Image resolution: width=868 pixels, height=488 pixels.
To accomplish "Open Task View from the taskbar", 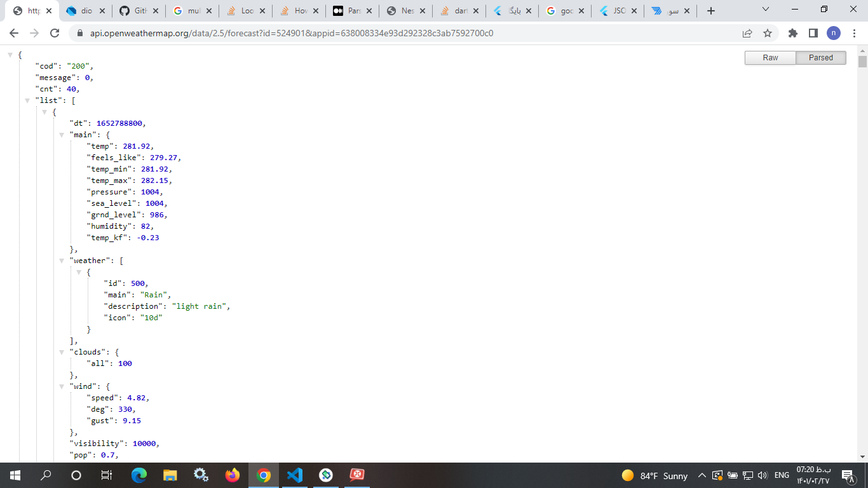I will [x=107, y=475].
